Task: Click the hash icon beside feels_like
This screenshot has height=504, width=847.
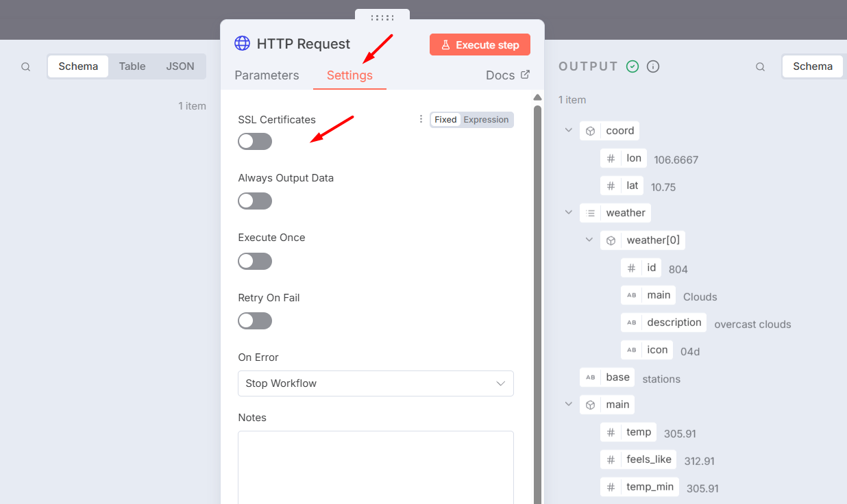Action: click(x=611, y=459)
